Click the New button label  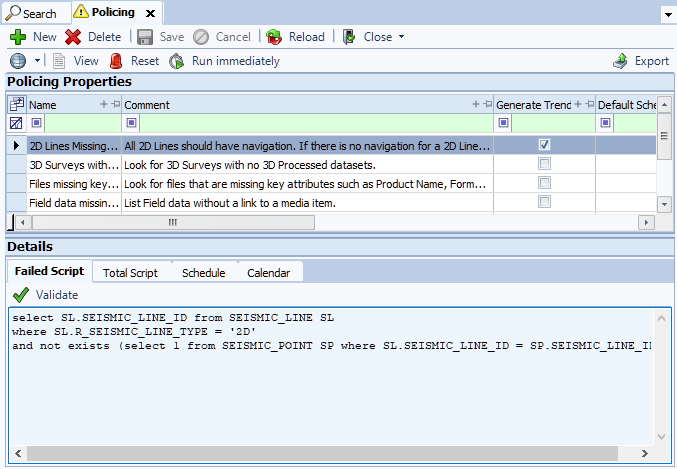click(x=45, y=37)
